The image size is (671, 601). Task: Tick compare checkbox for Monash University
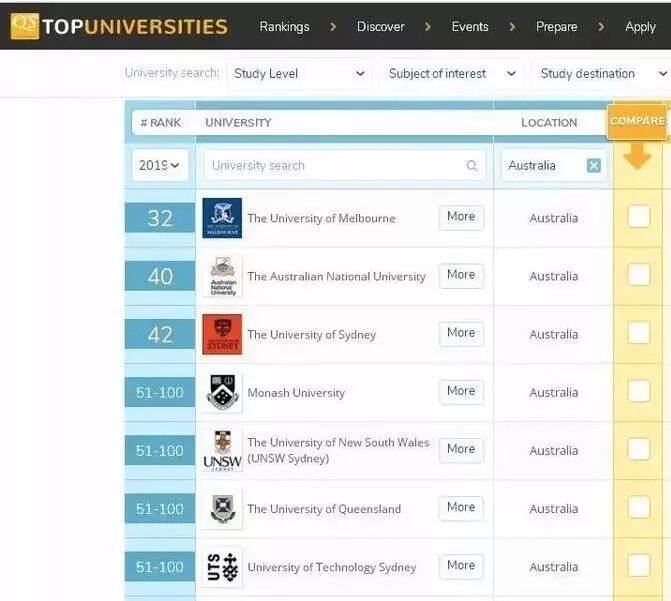(x=638, y=391)
